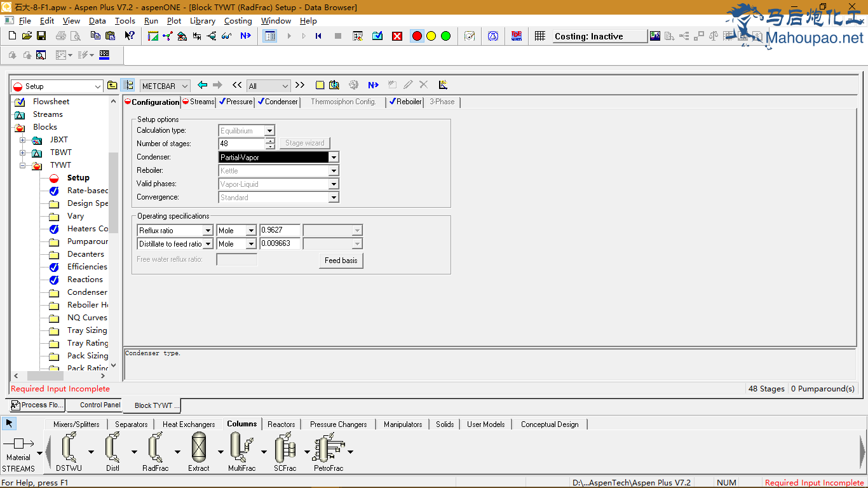Select Efficiencies in the tree

click(87, 267)
